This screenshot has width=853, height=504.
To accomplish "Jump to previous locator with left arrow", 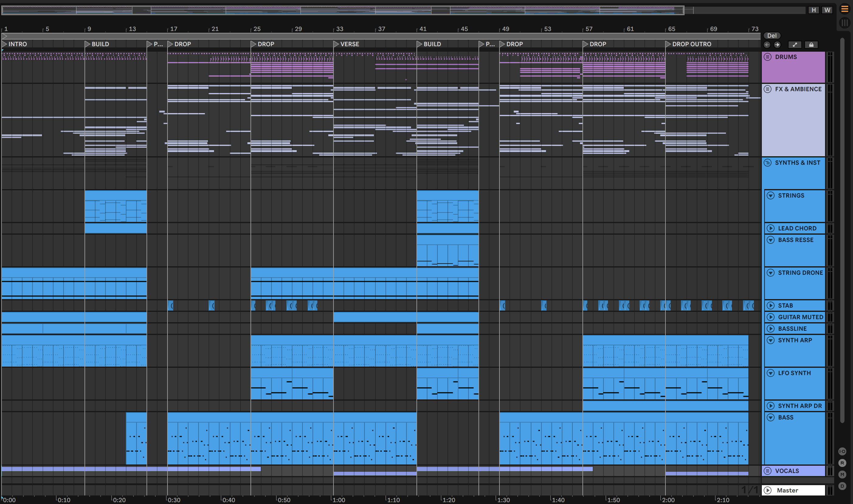I will click(x=767, y=45).
